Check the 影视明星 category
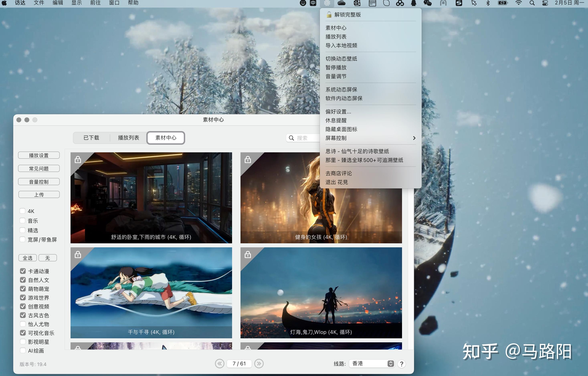 [23, 342]
